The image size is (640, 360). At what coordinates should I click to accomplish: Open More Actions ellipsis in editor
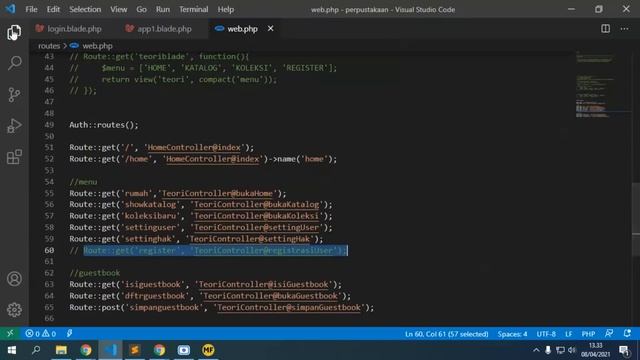pyautogui.click(x=624, y=29)
